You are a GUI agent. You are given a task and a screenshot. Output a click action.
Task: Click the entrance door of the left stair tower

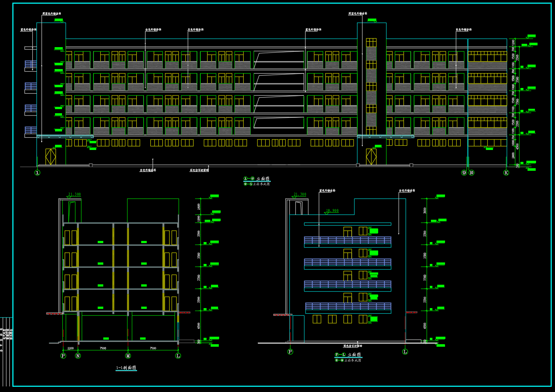pyautogui.click(x=51, y=157)
